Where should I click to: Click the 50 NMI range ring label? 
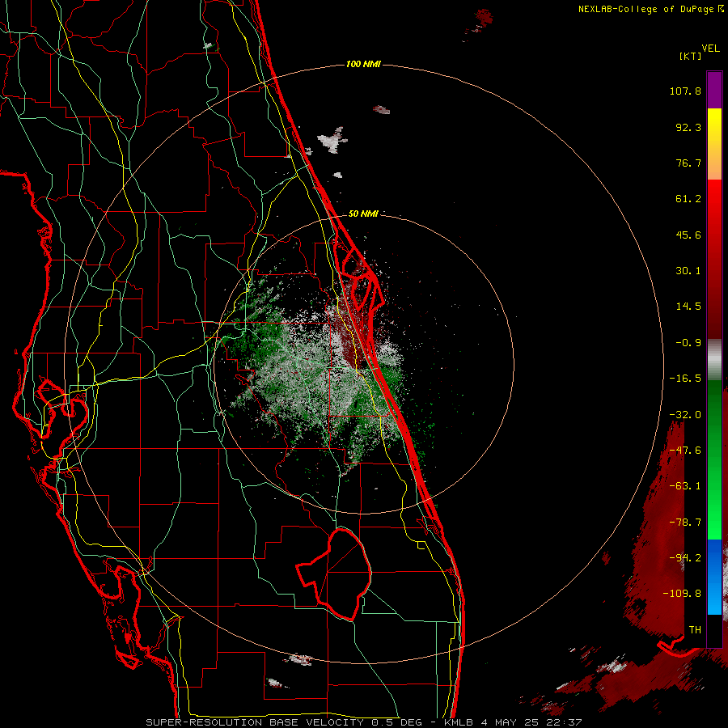coord(363,214)
